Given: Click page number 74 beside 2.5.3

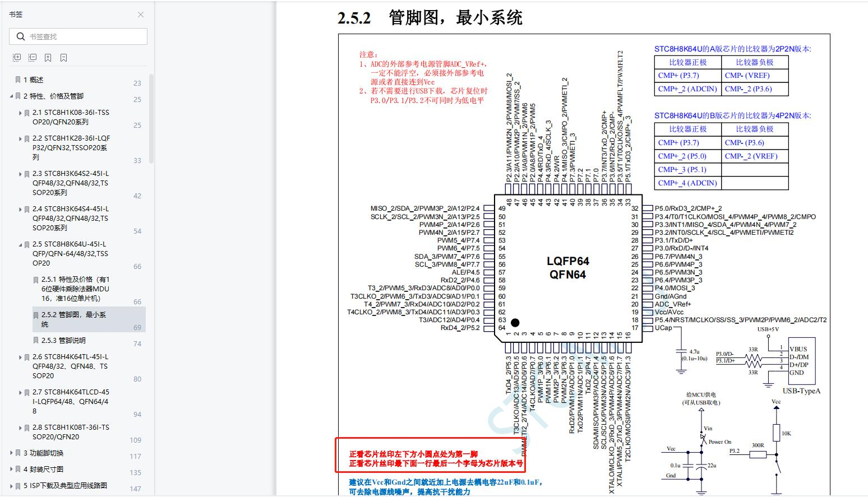Looking at the screenshot, I should pos(137,343).
